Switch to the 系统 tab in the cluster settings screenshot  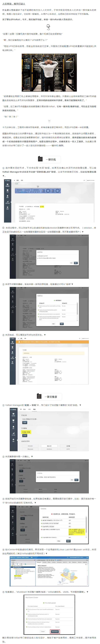pos(24,409)
